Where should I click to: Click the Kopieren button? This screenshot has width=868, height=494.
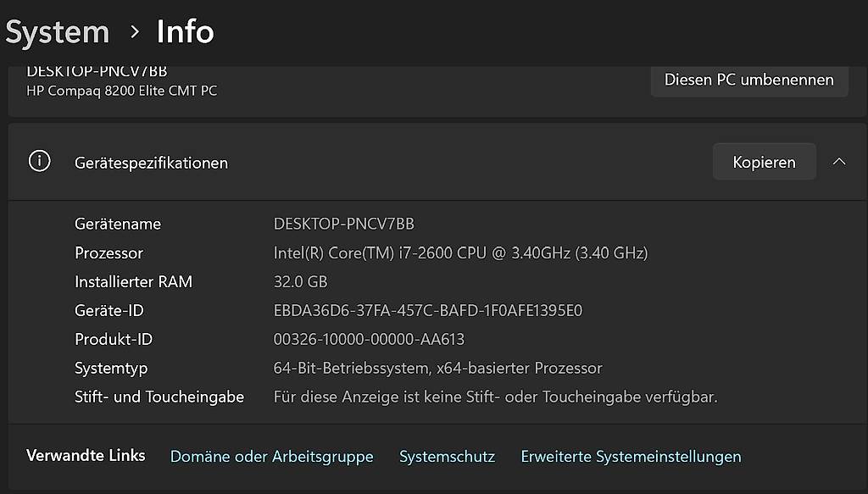(764, 162)
